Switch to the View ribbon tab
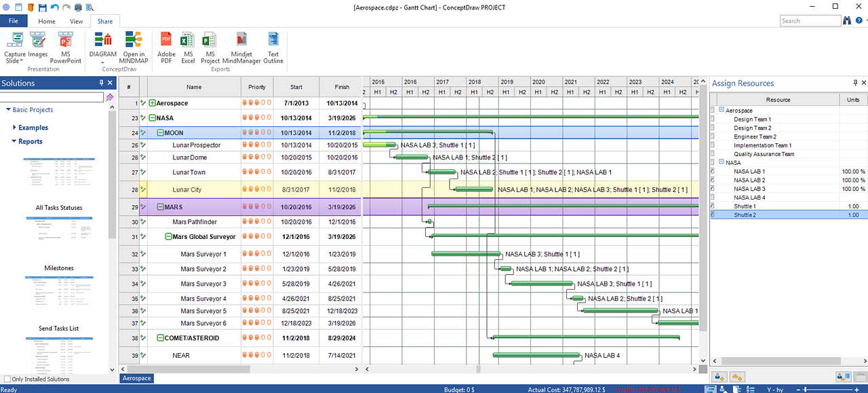The image size is (868, 393). (x=76, y=21)
